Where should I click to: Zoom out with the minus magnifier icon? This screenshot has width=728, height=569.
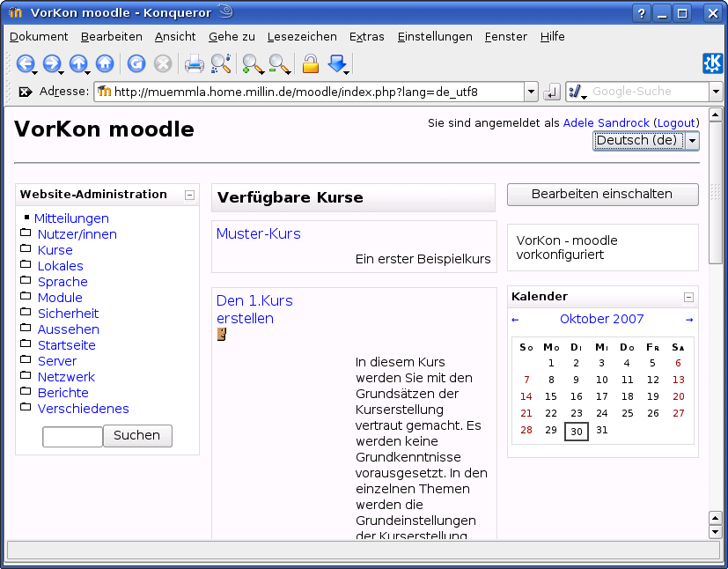click(278, 63)
